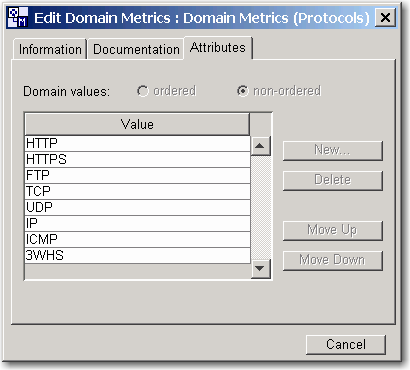Click the Move Up button
This screenshot has height=370, width=410.
333,230
